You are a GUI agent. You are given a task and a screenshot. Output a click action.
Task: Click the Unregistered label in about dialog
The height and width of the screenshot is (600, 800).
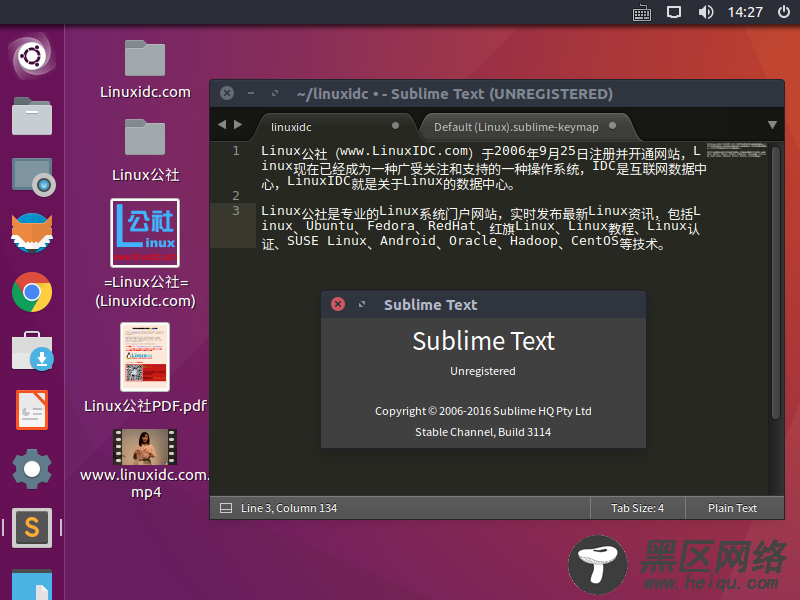click(483, 371)
